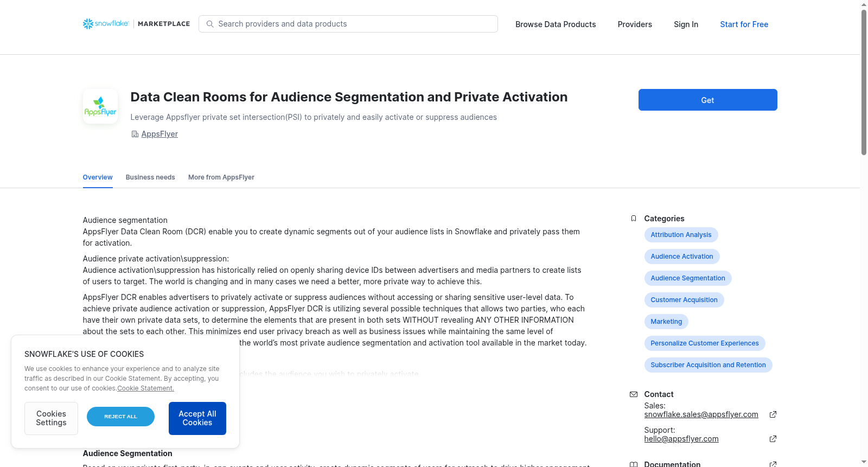Open the Documentation external link icon

click(773, 464)
